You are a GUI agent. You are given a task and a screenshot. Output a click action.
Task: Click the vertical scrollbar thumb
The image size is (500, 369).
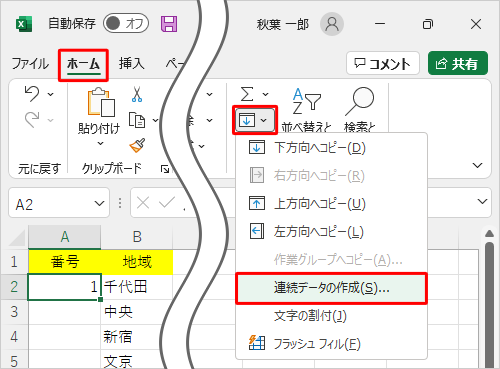click(489, 305)
